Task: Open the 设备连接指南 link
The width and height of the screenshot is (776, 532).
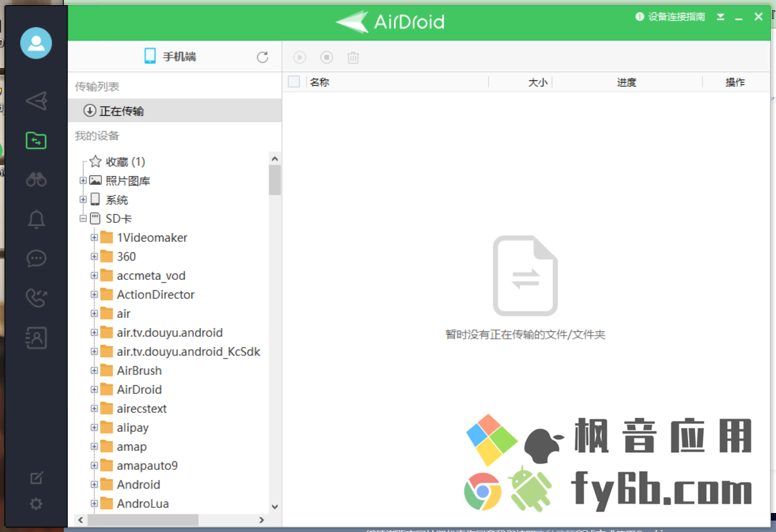Action: pyautogui.click(x=670, y=17)
